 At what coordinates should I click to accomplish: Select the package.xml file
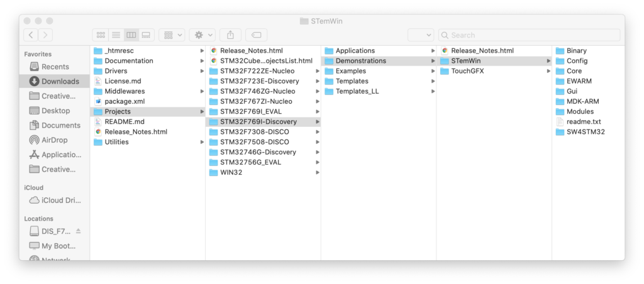coord(125,101)
